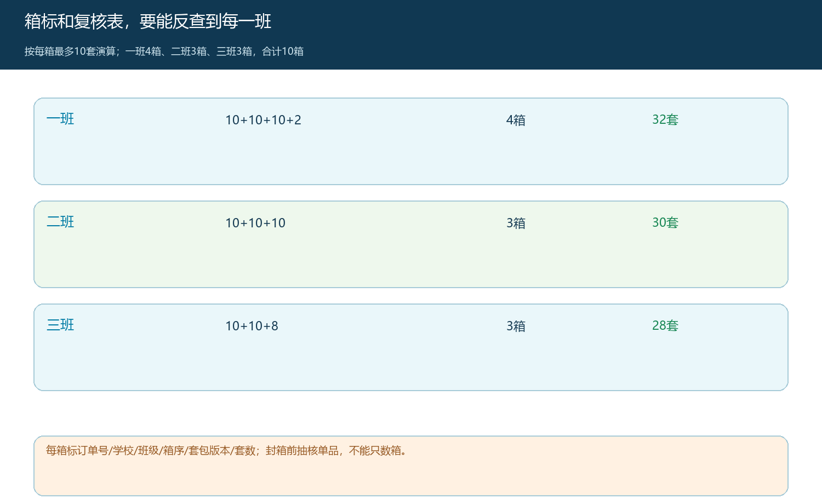This screenshot has height=504, width=822.
Task: Click the 28套 total
Action: click(x=665, y=325)
